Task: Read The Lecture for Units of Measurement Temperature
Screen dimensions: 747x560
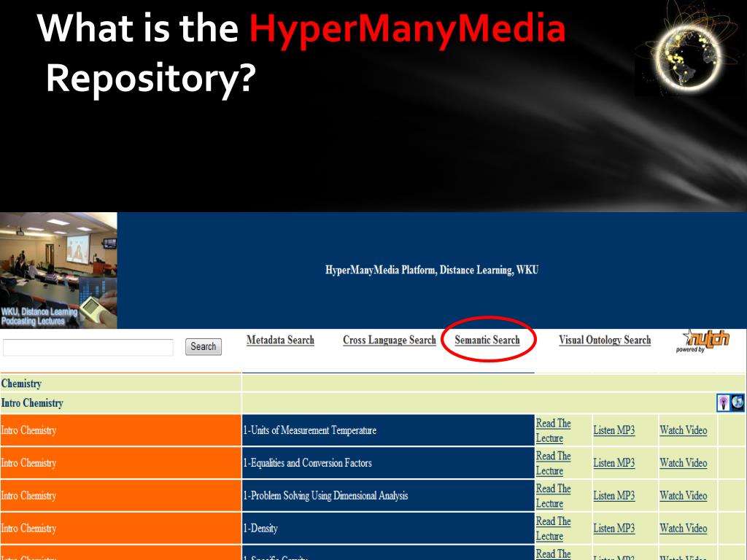Action: [x=553, y=430]
